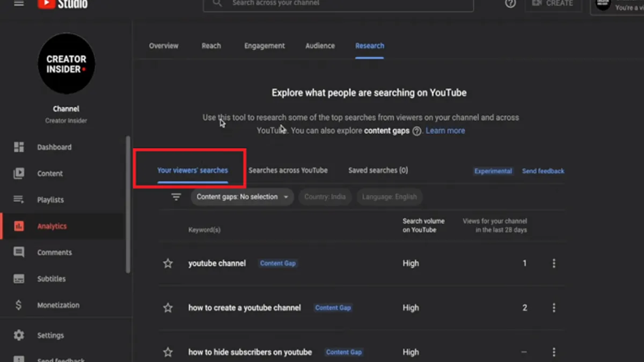This screenshot has width=644, height=362.
Task: Click the CREATE button
Action: coord(552,4)
